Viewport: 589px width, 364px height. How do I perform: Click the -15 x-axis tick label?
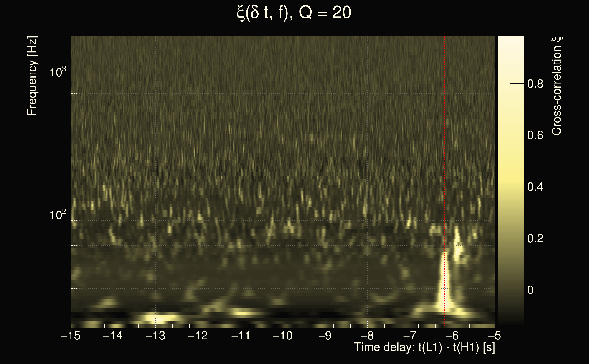(x=71, y=336)
